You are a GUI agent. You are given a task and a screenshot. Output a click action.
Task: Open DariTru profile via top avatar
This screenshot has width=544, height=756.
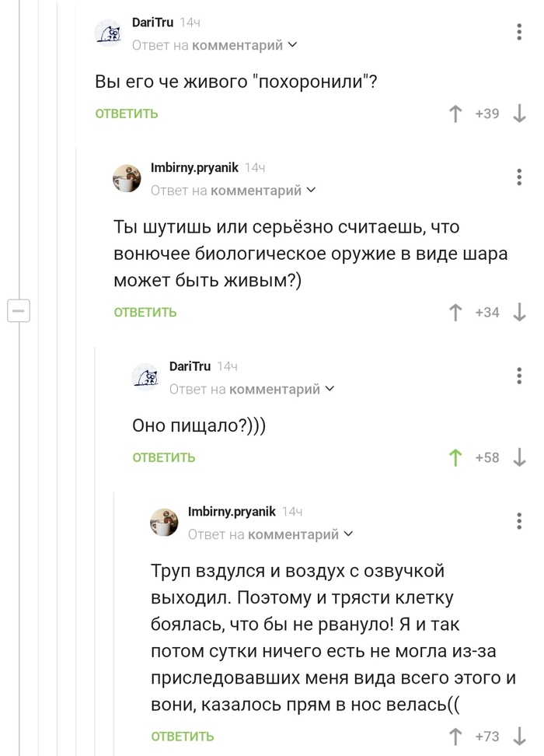tap(110, 33)
